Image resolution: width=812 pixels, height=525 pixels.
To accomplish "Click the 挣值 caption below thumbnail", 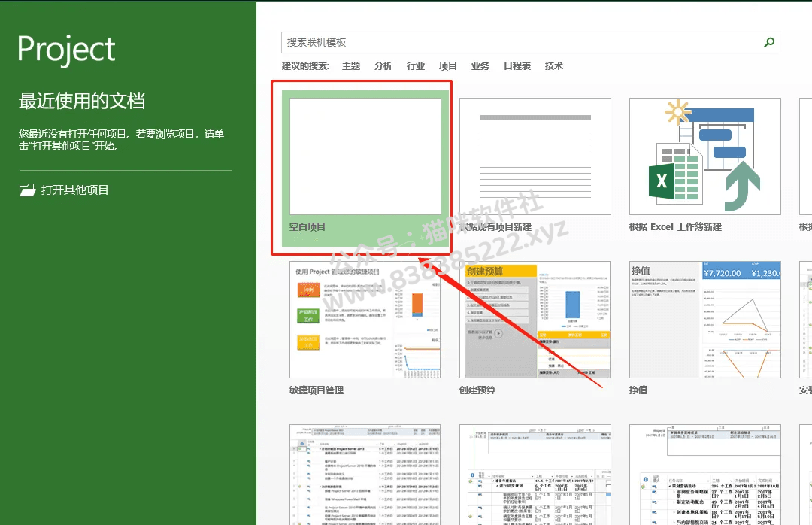I will (x=638, y=390).
